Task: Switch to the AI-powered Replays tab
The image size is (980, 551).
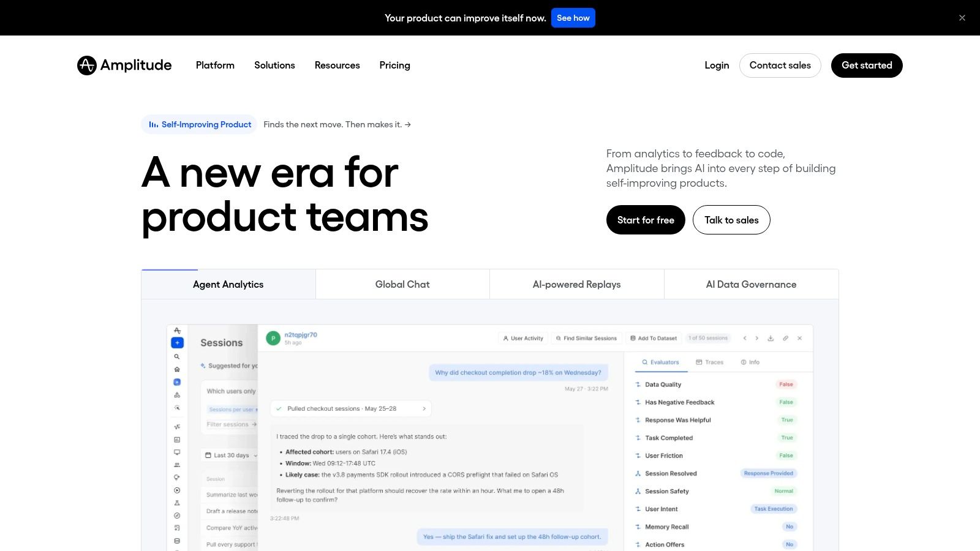Action: (x=577, y=284)
